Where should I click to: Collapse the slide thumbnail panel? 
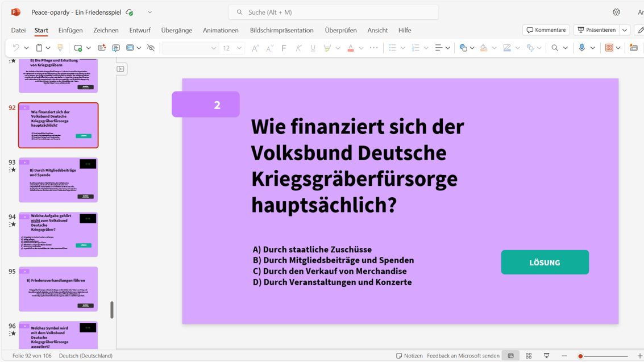pyautogui.click(x=121, y=69)
